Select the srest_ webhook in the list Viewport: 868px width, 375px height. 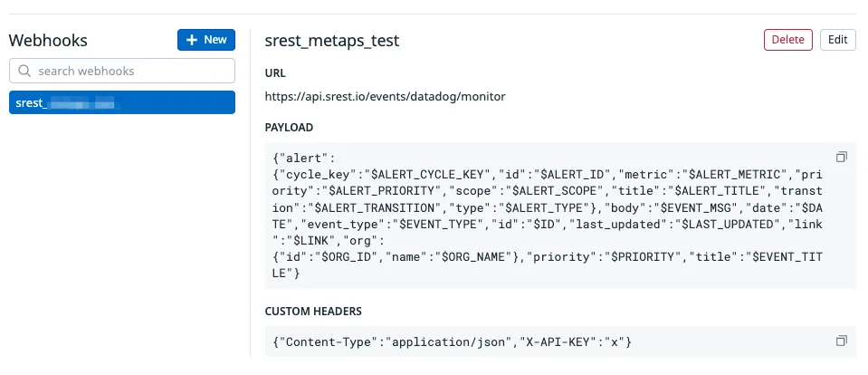(x=122, y=102)
